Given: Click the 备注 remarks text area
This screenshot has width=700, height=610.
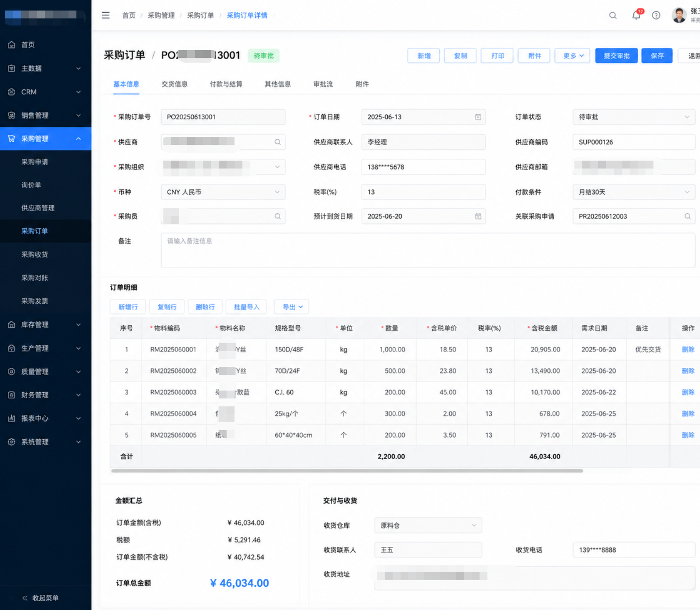Looking at the screenshot, I should [428, 250].
